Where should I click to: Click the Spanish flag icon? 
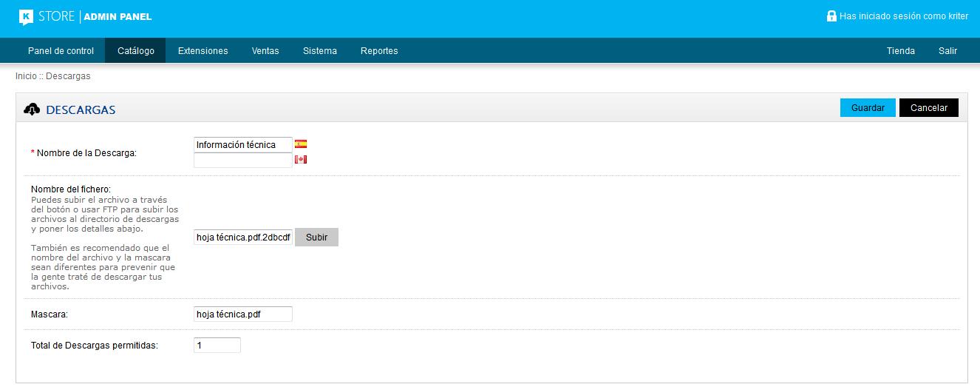(x=301, y=144)
